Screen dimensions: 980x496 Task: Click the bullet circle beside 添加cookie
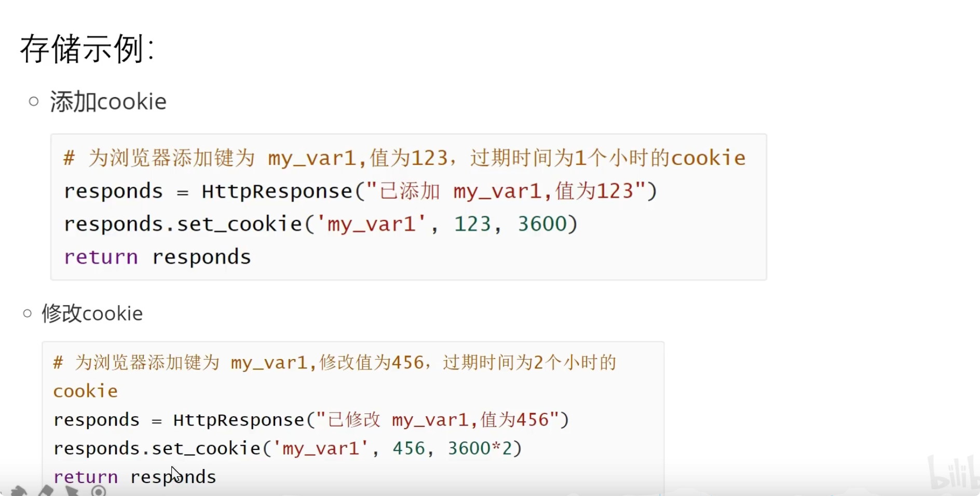[x=34, y=101]
